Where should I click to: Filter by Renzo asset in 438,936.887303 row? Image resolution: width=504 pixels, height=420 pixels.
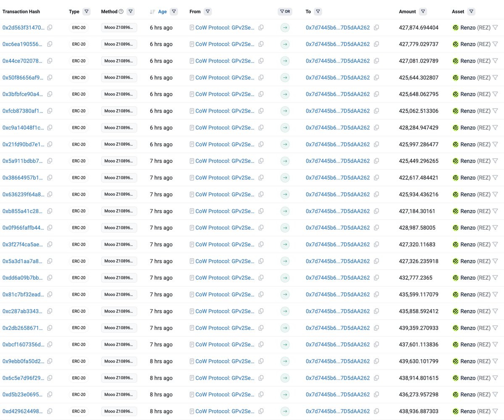point(495,411)
